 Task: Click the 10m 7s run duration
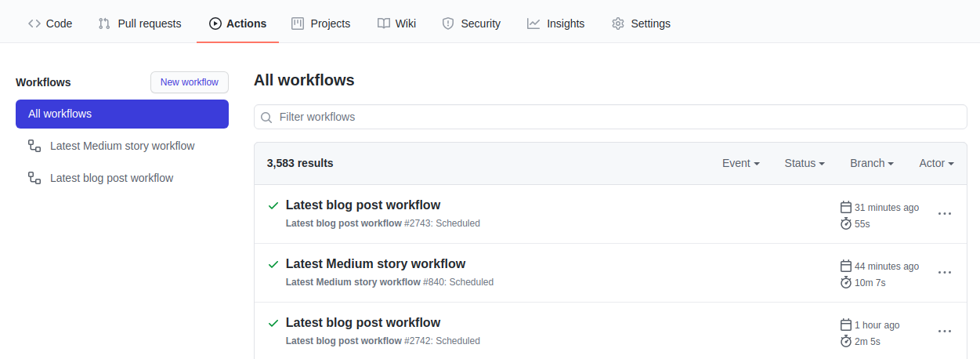pos(870,282)
